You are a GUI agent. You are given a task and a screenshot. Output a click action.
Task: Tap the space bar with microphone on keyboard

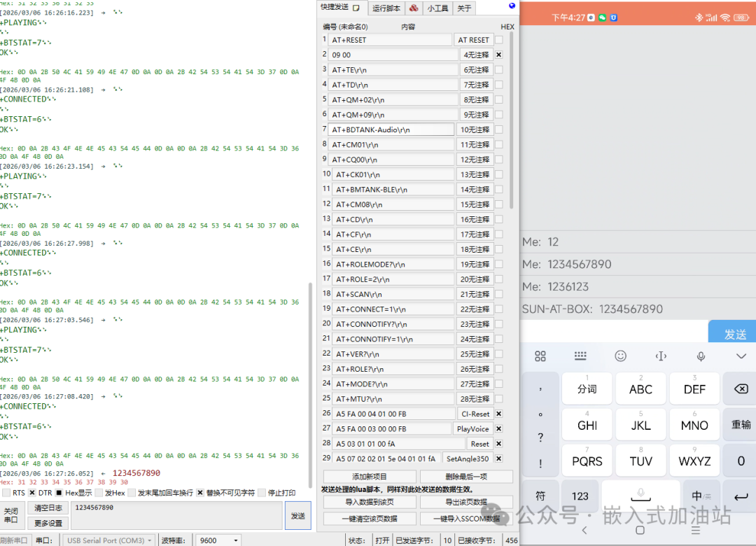[x=640, y=496]
